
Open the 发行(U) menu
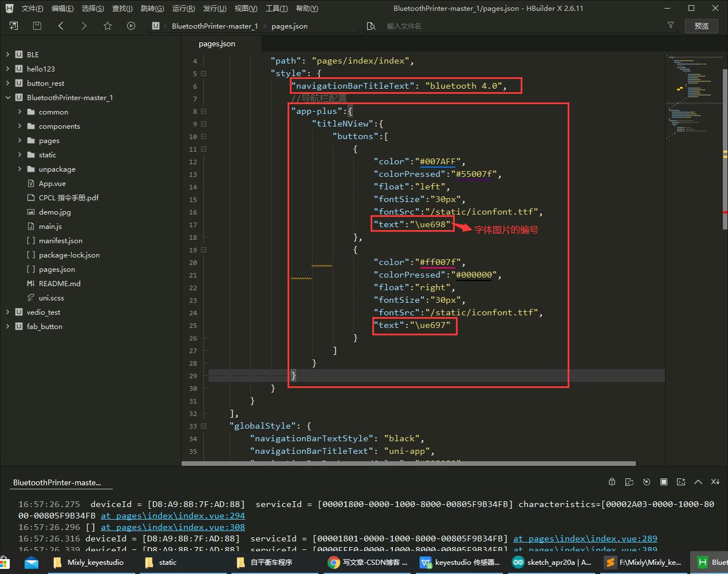point(215,8)
